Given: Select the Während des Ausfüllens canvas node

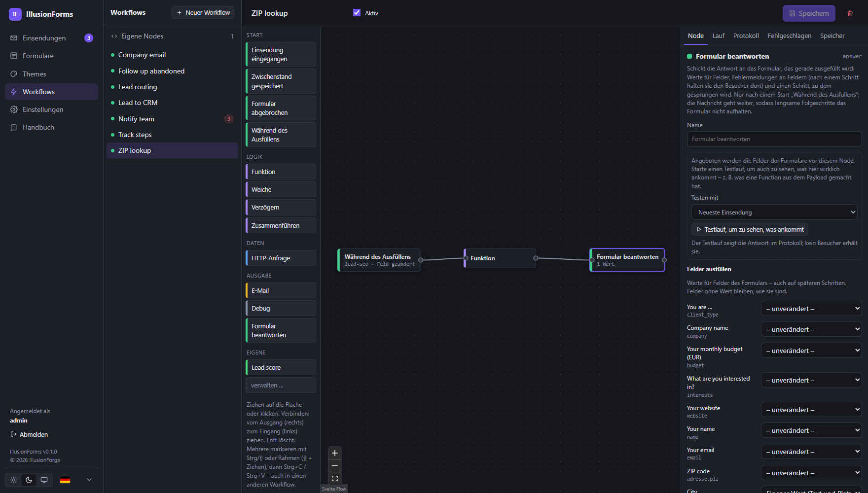Looking at the screenshot, I should click(x=379, y=260).
